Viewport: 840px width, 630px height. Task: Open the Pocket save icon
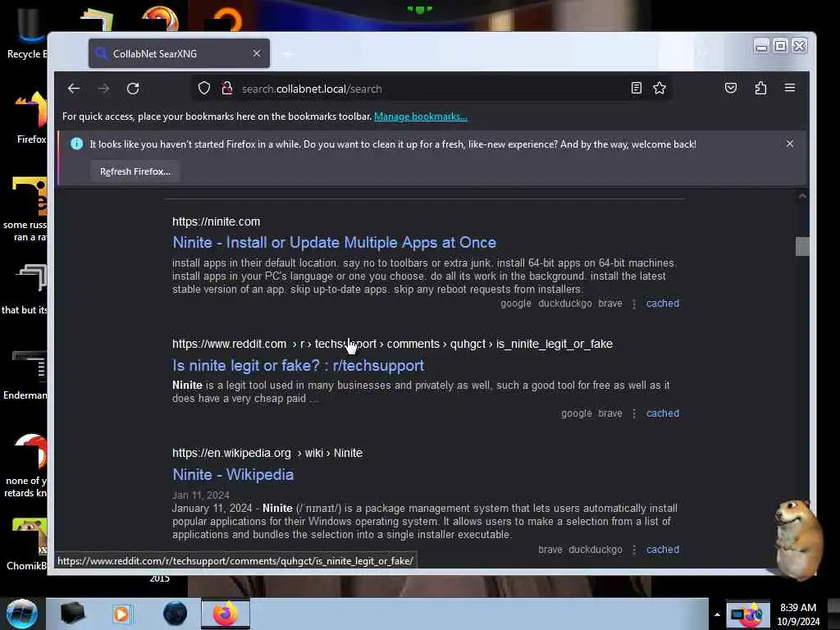pyautogui.click(x=731, y=88)
